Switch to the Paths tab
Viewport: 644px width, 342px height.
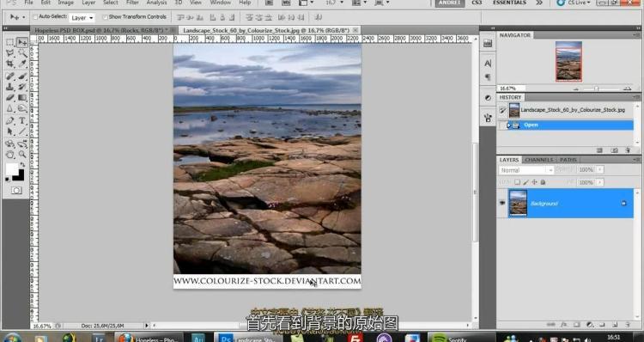click(x=568, y=160)
